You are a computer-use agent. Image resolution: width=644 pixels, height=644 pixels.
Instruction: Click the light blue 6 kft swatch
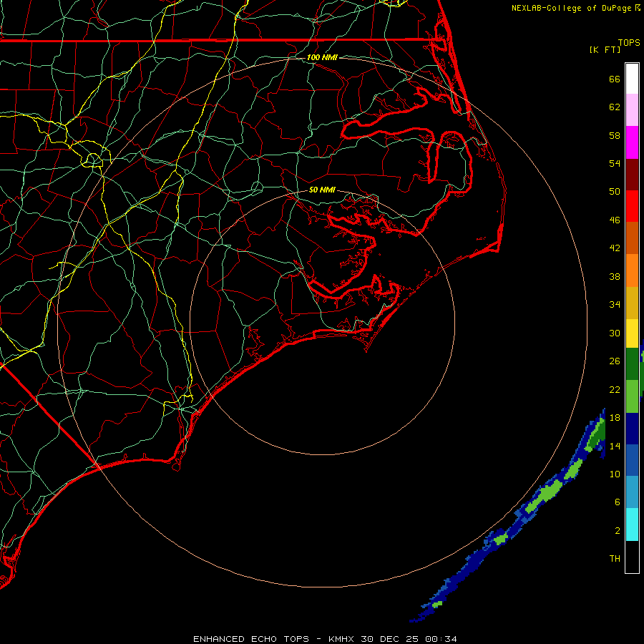pos(632,492)
